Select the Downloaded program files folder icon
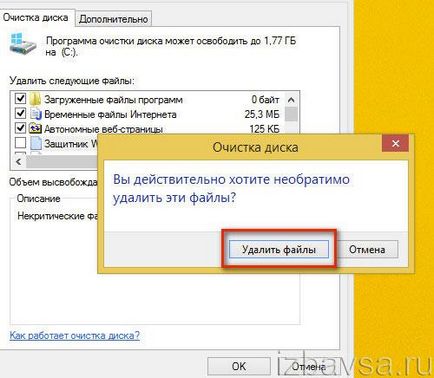Image resolution: width=434 pixels, height=378 pixels. (35, 99)
